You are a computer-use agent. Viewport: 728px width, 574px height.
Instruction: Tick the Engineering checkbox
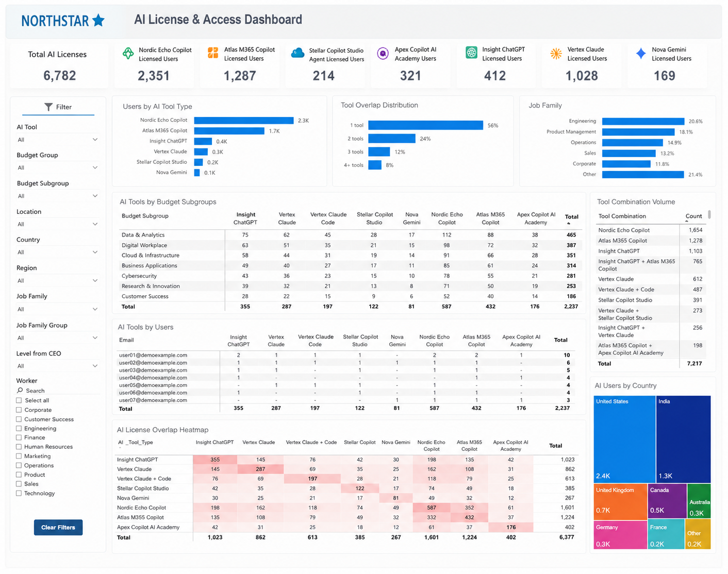(x=19, y=429)
